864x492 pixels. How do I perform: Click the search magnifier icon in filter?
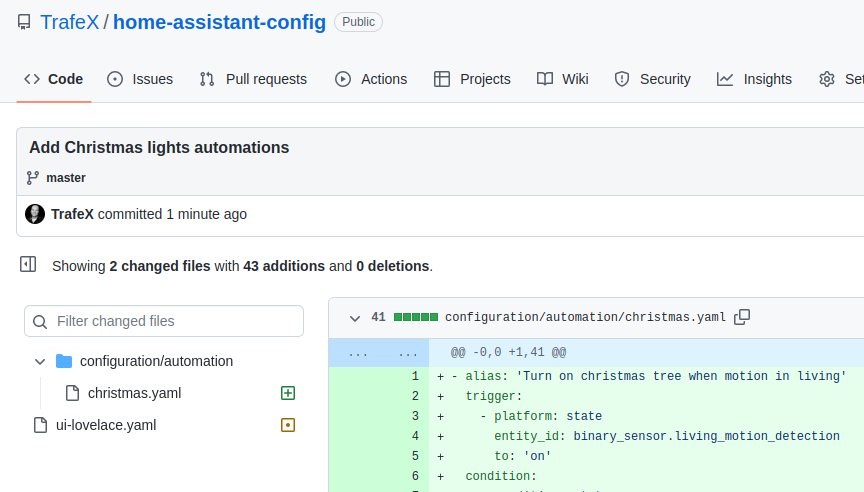tap(40, 322)
